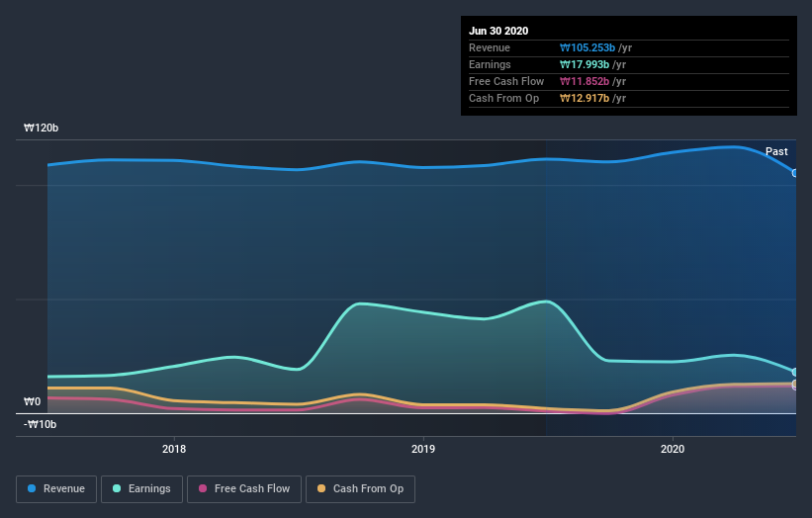Click the Free Cash Flow label in tooltip
Image resolution: width=812 pixels, height=518 pixels.
[x=506, y=81]
